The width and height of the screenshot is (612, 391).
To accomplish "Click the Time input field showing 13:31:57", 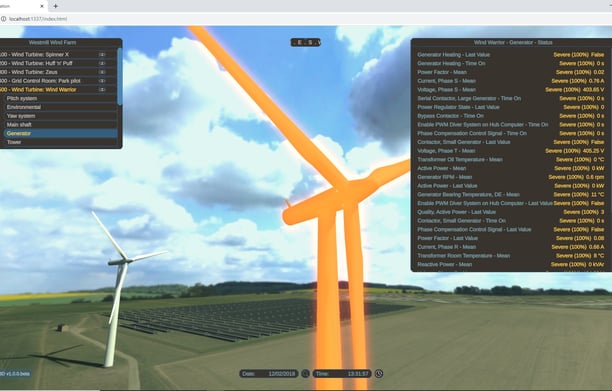I will (x=342, y=374).
